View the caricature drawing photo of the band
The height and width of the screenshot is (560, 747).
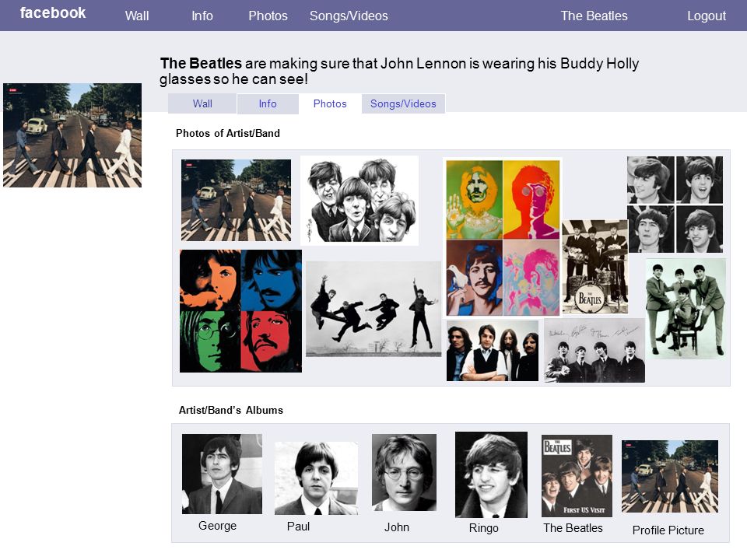pyautogui.click(x=359, y=201)
